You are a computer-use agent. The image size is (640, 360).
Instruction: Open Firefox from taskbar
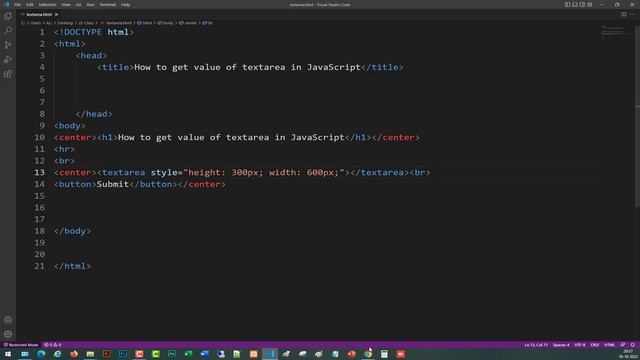[x=74, y=354]
